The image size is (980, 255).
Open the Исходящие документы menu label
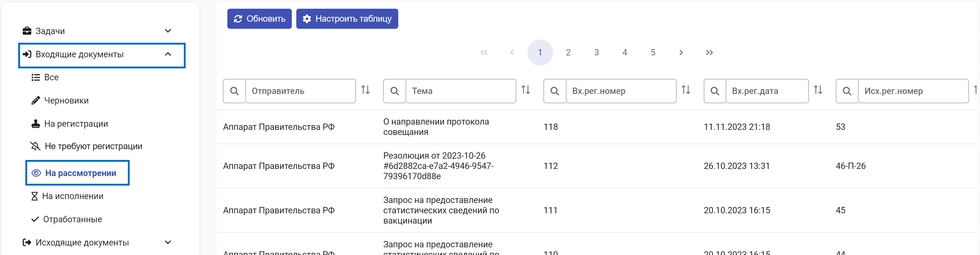[82, 242]
